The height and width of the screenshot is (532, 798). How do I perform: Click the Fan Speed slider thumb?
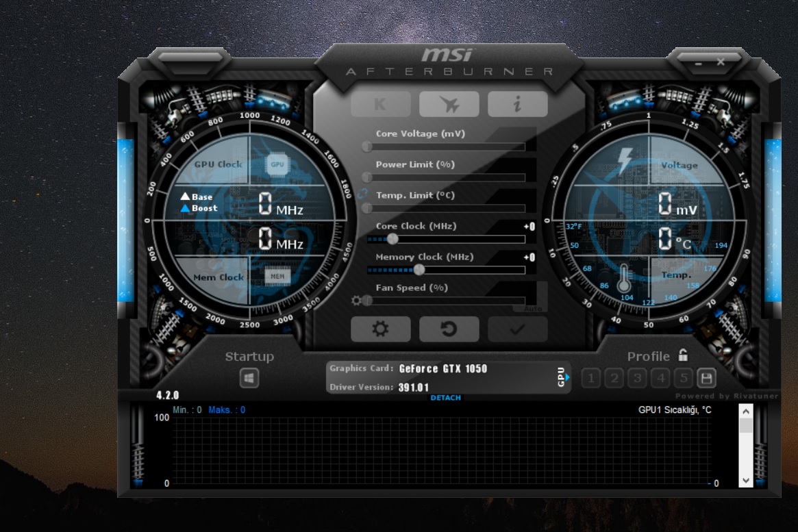click(x=367, y=301)
